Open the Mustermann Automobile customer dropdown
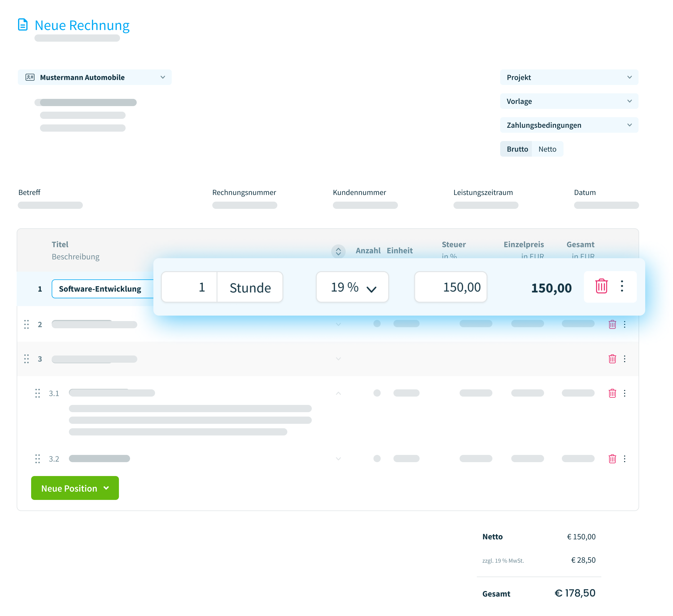The height and width of the screenshot is (616, 673). coord(94,77)
